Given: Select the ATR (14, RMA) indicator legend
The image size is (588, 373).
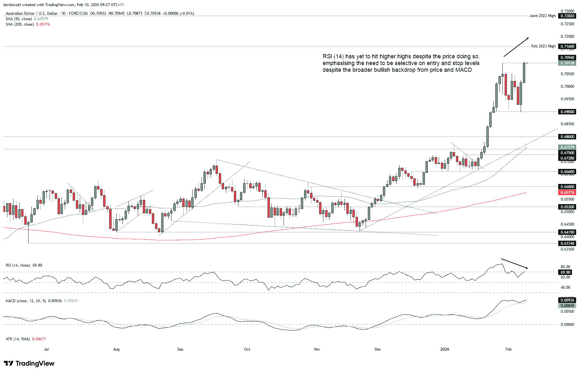Looking at the screenshot, I should point(26,339).
